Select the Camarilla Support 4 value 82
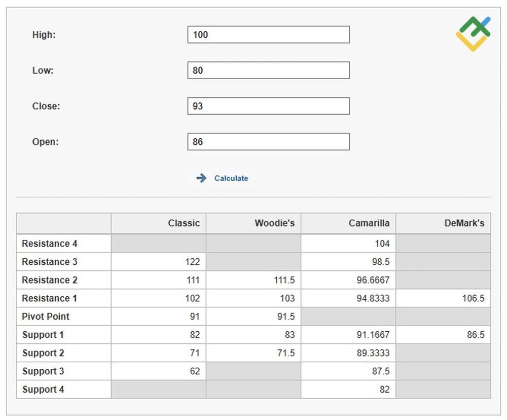This screenshot has height=420, width=507. click(388, 390)
